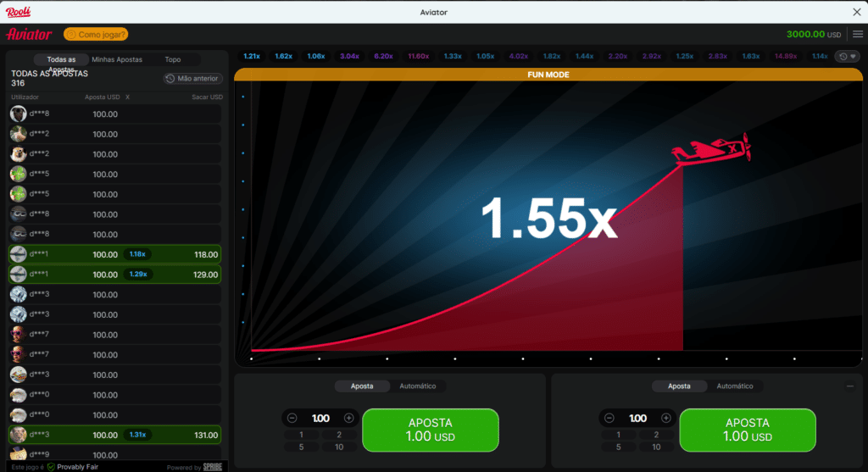Choose quick amount 10 in second bet panel

(656, 447)
